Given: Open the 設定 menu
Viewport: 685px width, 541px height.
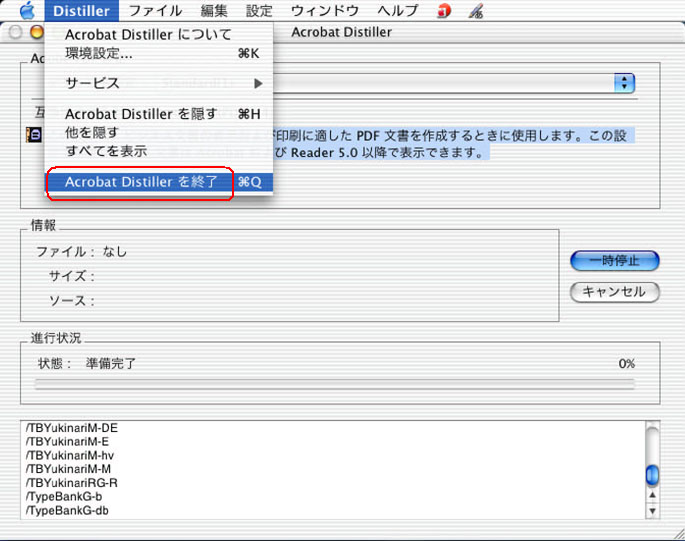Looking at the screenshot, I should click(259, 10).
